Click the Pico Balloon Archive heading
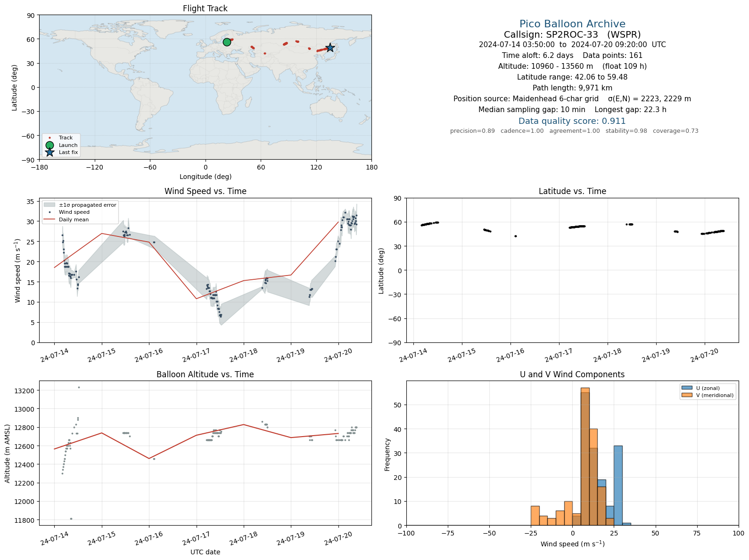The image size is (749, 560). (572, 24)
